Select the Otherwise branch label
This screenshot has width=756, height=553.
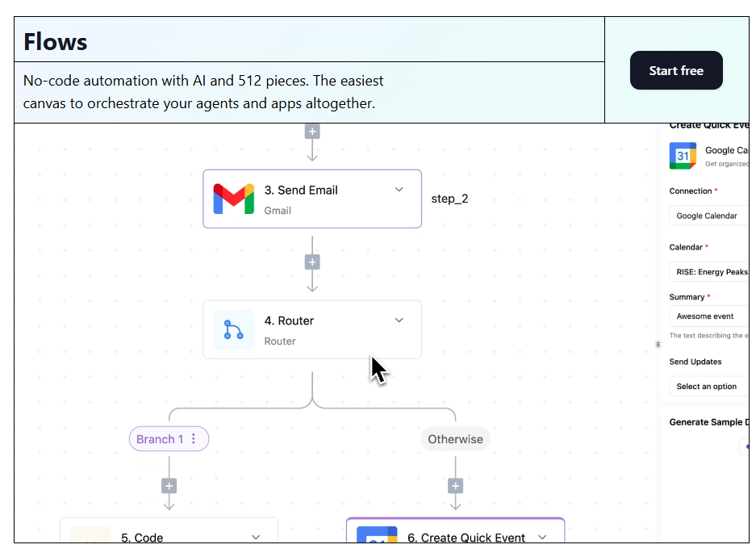pos(455,438)
